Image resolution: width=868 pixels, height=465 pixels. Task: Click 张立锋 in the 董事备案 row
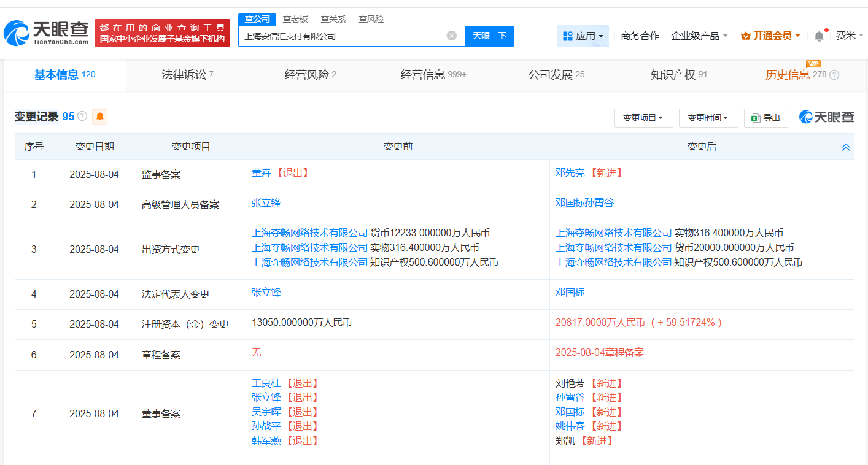tap(266, 398)
